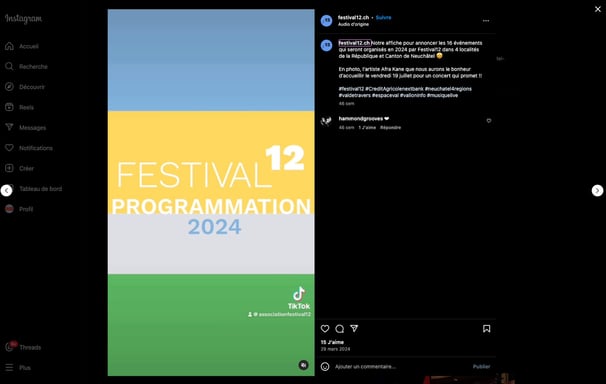Click the Ajouter un commentaire field
Screen dimensions: 606x384
(x=401, y=366)
